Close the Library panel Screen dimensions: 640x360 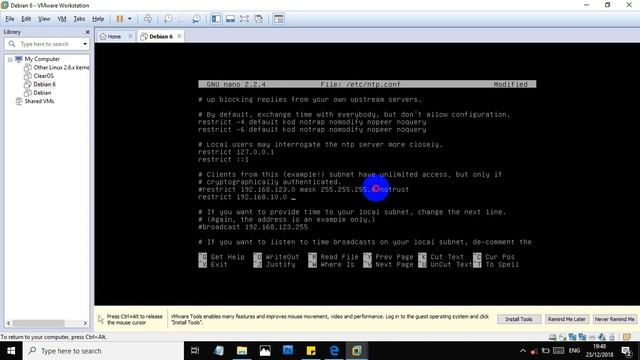tap(87, 32)
